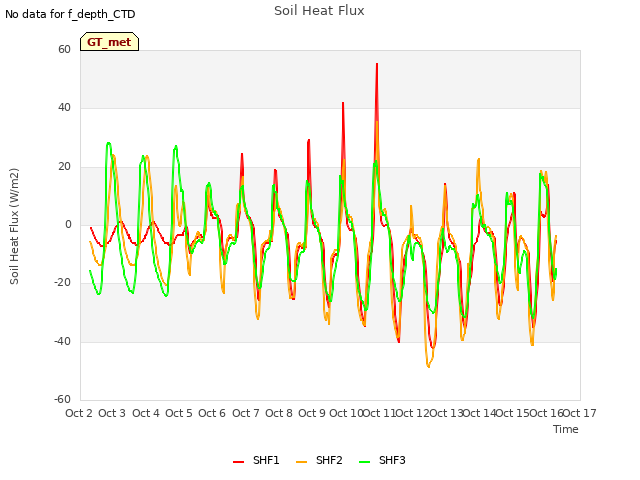Click the 0 y-axis tick label
Screen dimensions: 640x480
(68, 224)
